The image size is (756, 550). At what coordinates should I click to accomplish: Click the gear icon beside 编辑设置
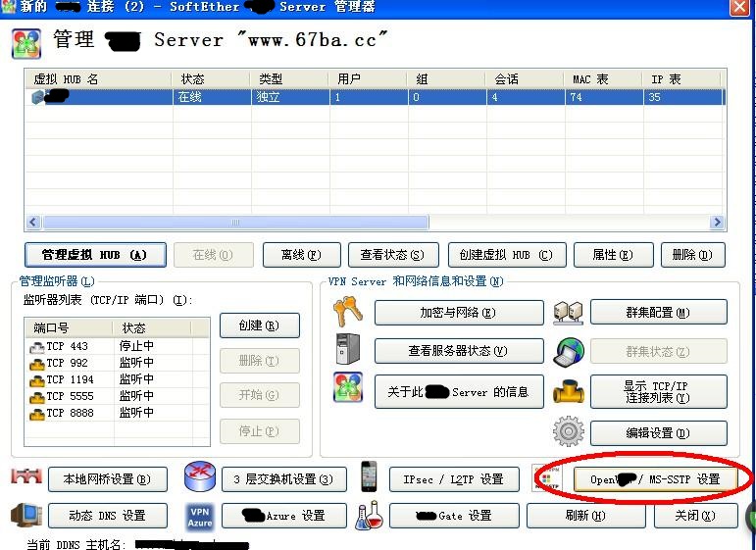pyautogui.click(x=568, y=431)
